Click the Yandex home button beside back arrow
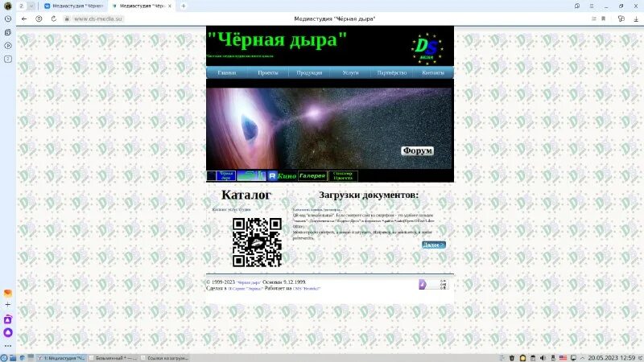This screenshot has height=362, width=644. click(x=39, y=19)
